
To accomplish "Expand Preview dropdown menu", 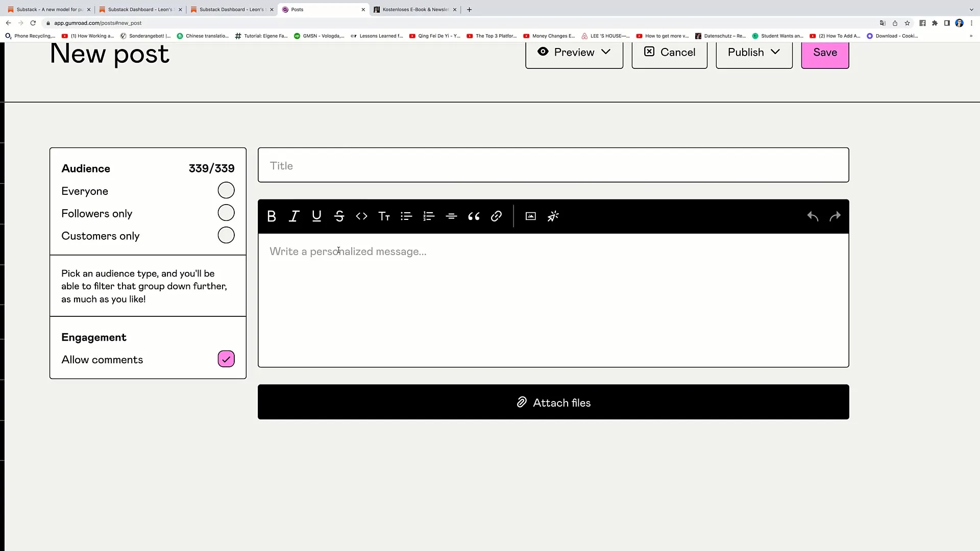I will [605, 52].
